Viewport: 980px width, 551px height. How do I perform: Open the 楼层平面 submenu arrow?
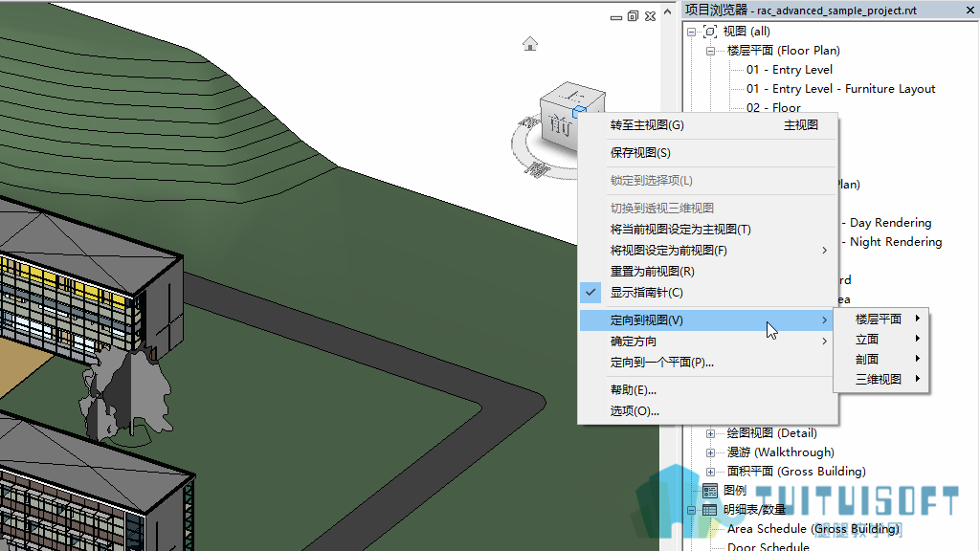pyautogui.click(x=918, y=319)
